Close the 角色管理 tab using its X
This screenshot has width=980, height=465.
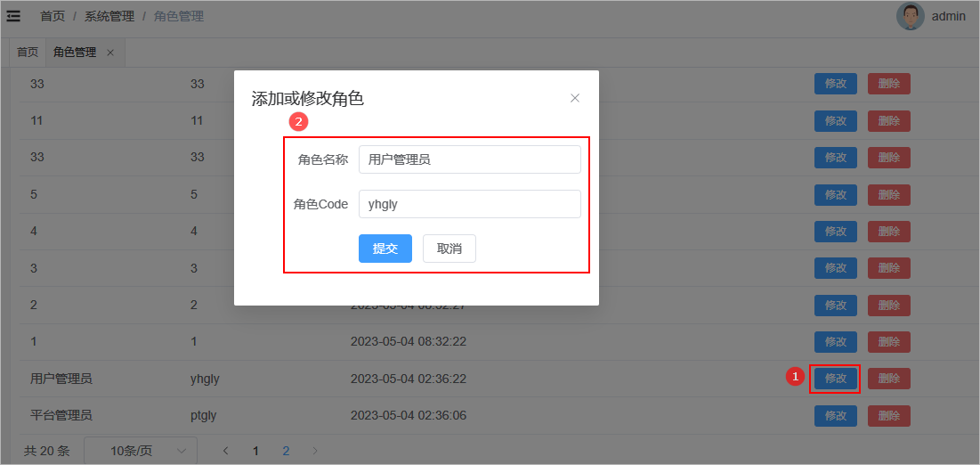110,53
